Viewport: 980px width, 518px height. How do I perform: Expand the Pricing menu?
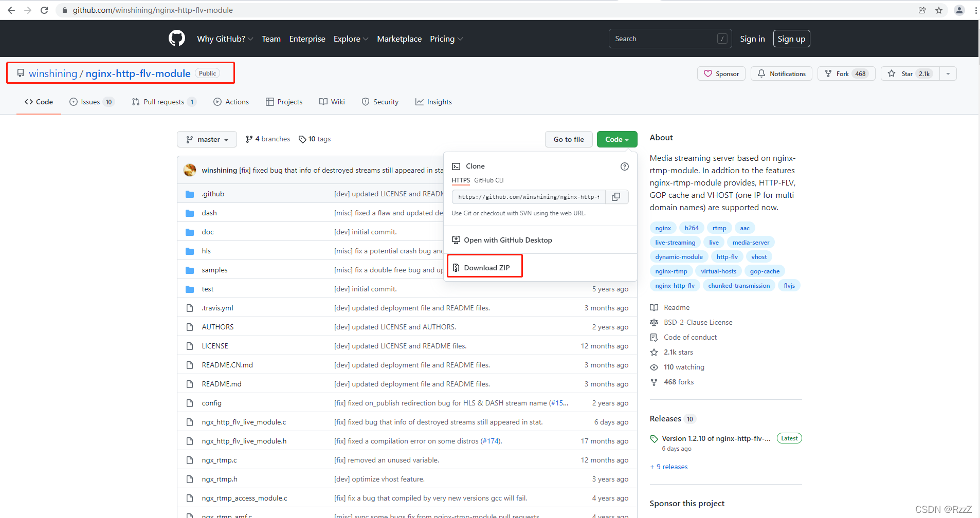(x=446, y=39)
